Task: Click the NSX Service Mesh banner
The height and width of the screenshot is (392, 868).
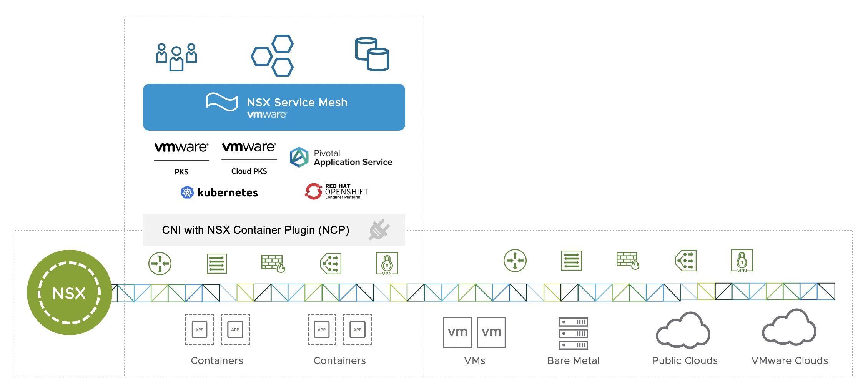Action: pyautogui.click(x=274, y=107)
